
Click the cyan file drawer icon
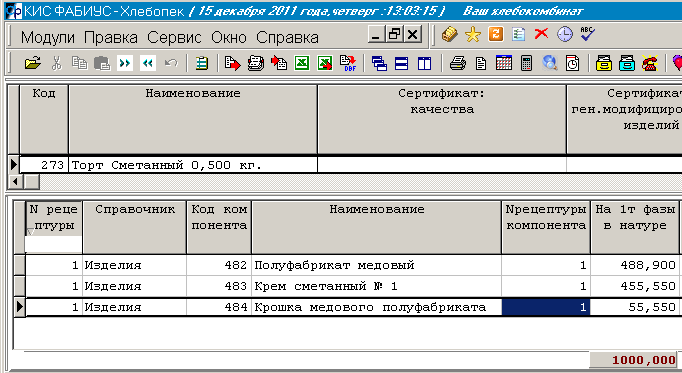pos(627,63)
